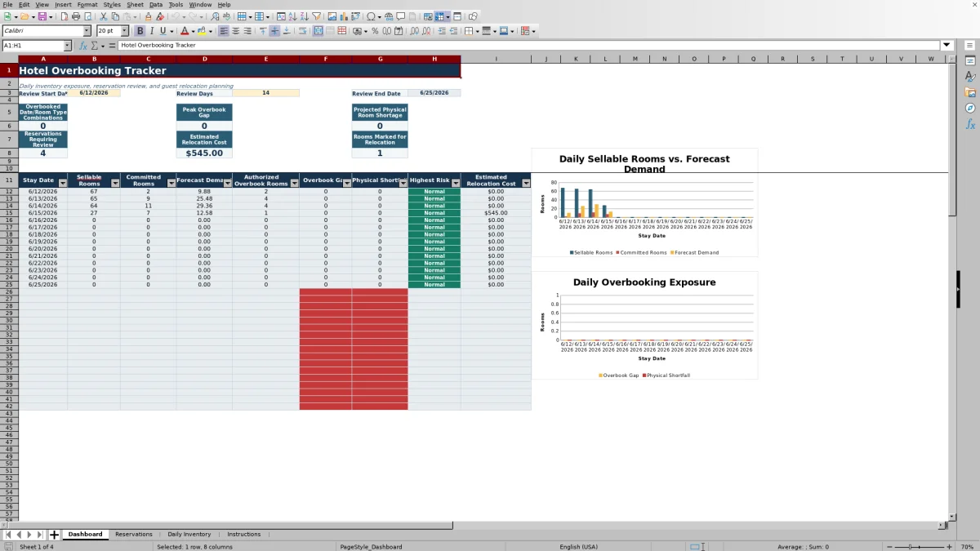
Task: Click the add new sheet plus button
Action: (x=55, y=535)
